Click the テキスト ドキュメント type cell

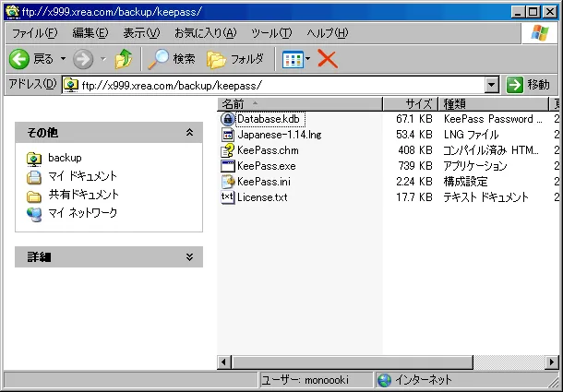click(485, 197)
